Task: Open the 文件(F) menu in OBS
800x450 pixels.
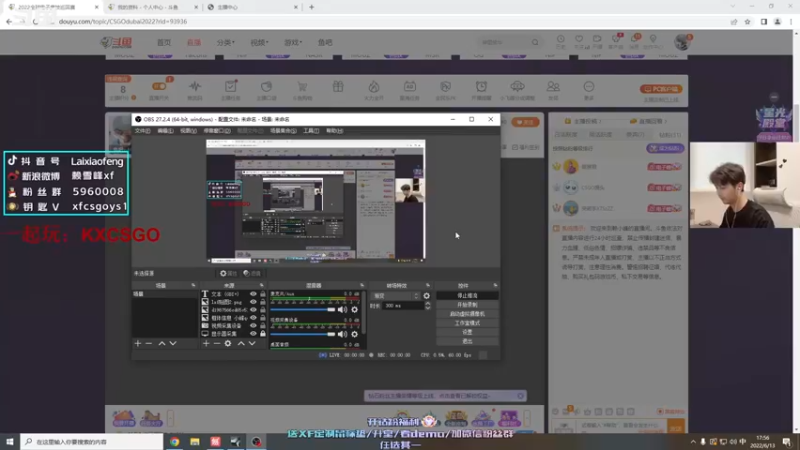Action: pos(142,131)
